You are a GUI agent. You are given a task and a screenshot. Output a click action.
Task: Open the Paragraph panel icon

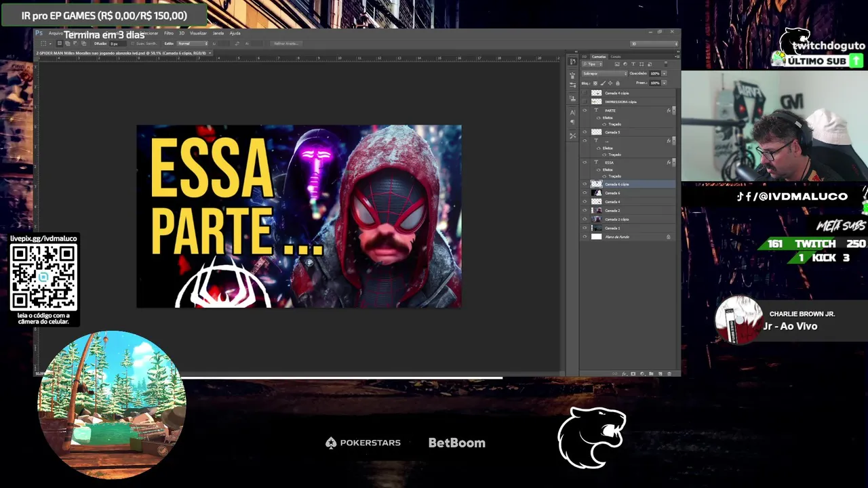(x=573, y=121)
